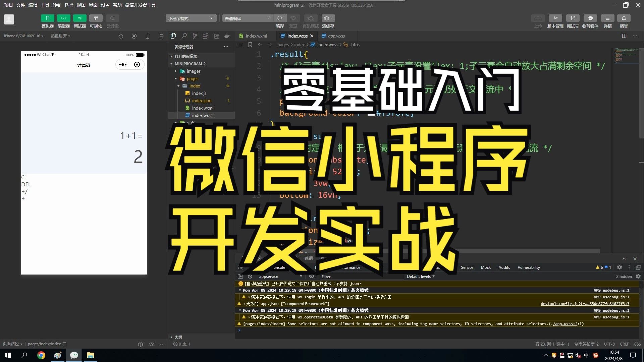Expand the 大纲 outline section
Image resolution: width=644 pixels, height=362 pixels.
[201, 337]
